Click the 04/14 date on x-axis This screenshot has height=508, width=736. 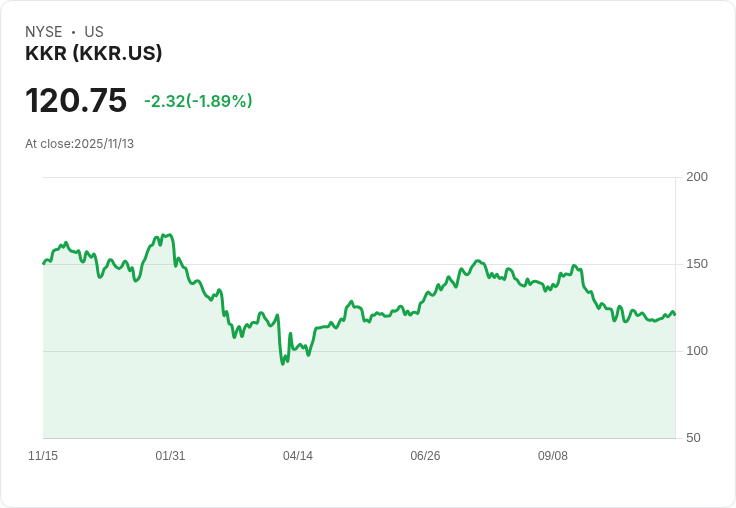tap(298, 456)
